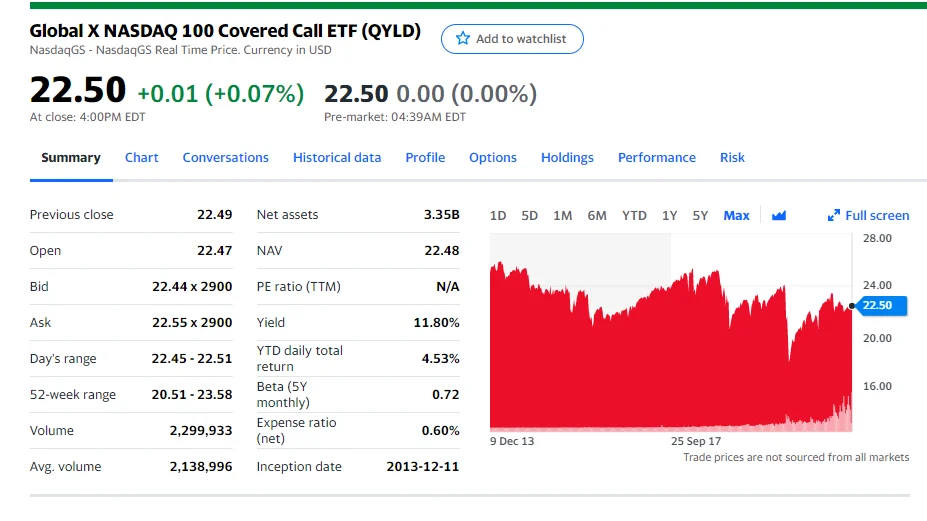927x521 pixels.
Task: Click the 28.00 price axis label
Action: click(877, 238)
